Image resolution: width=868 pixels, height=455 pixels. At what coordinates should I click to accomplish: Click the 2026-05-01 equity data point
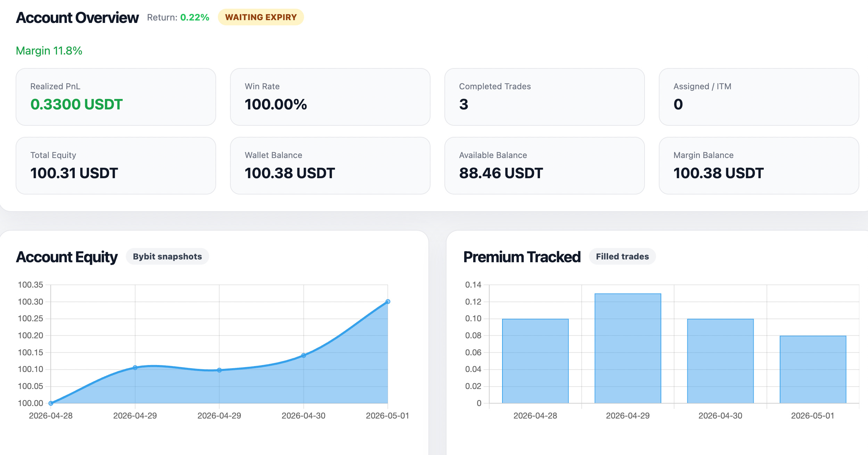click(388, 301)
